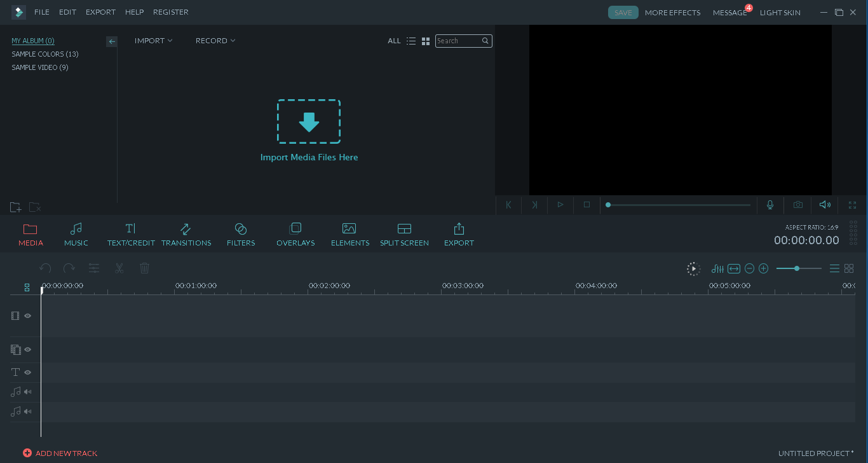This screenshot has height=463, width=868.
Task: Redo the last action
Action: point(69,268)
